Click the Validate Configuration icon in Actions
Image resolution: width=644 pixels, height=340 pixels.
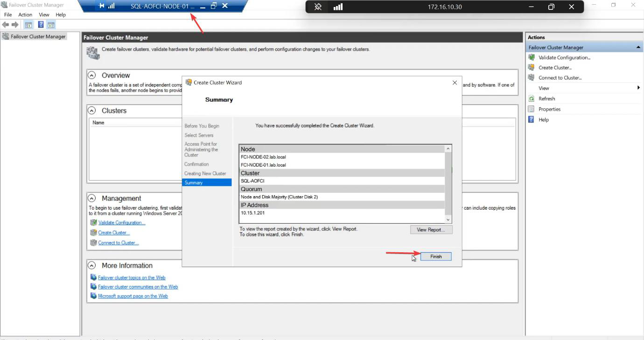[x=531, y=57]
